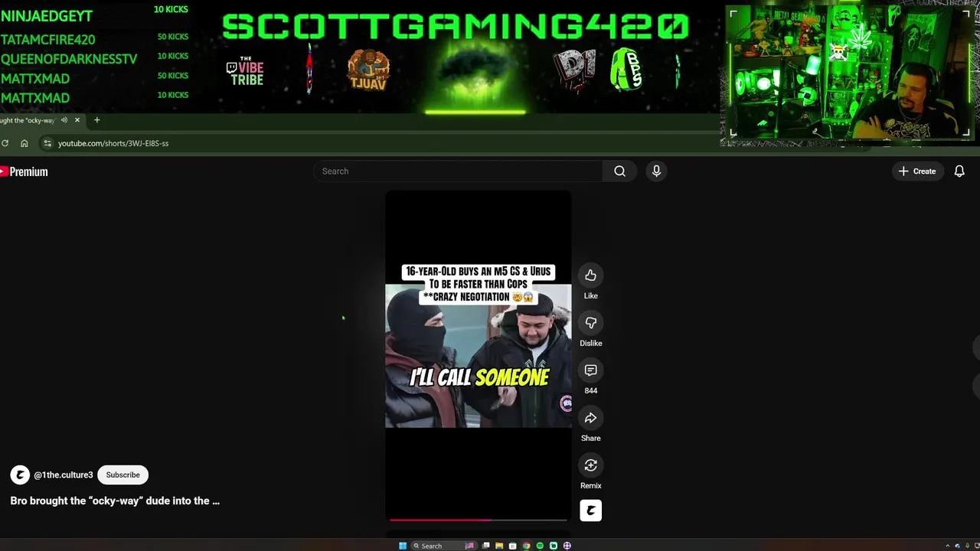Click QUEENOFDARKNESSTV in the kicks list
The image size is (980, 551).
[69, 59]
